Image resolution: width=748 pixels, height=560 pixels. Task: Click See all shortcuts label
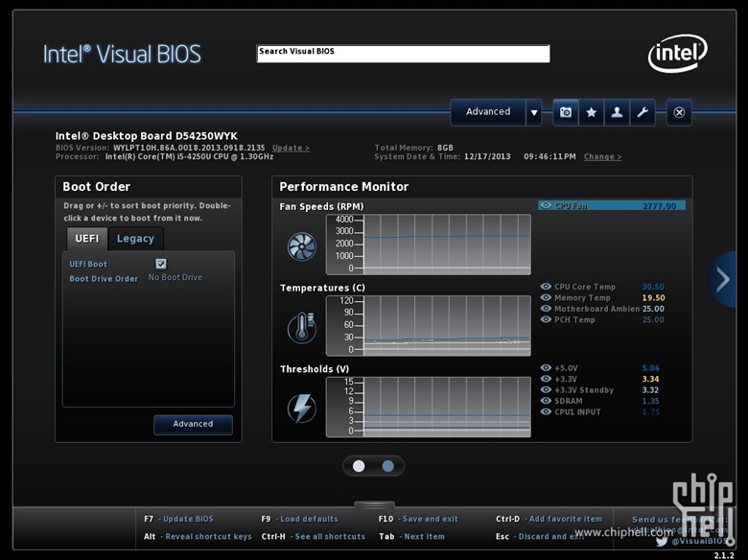330,537
